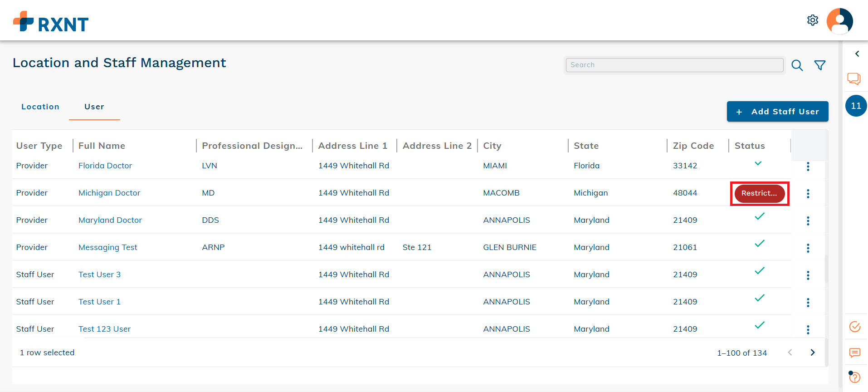
Task: Sort by Address Line 2 header
Action: (437, 146)
